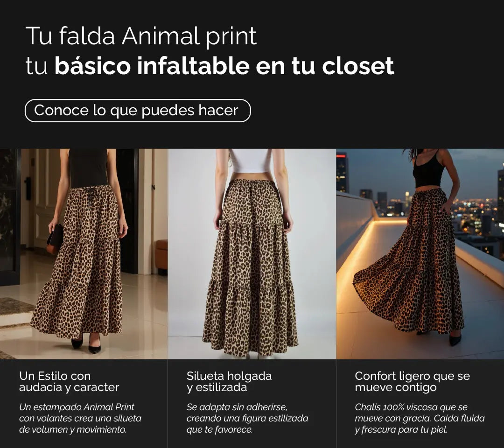
Task: Select the 'Tu falda Animal print' headline
Action: pyautogui.click(x=141, y=36)
